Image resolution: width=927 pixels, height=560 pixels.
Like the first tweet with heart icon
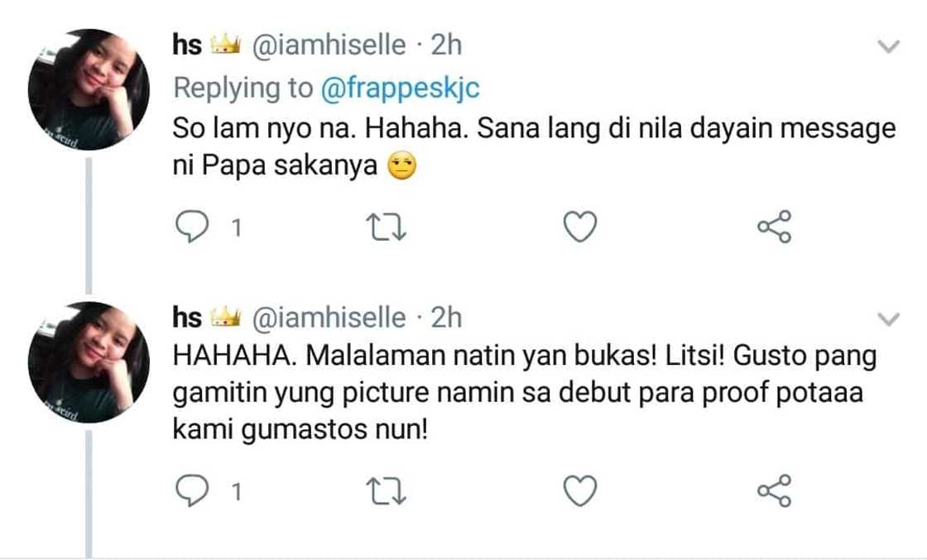click(x=580, y=227)
